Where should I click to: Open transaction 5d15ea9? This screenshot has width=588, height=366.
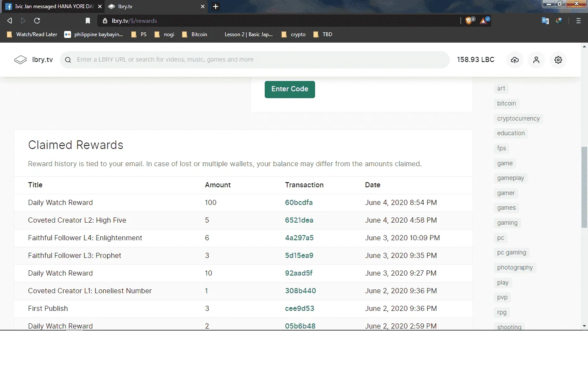[299, 255]
